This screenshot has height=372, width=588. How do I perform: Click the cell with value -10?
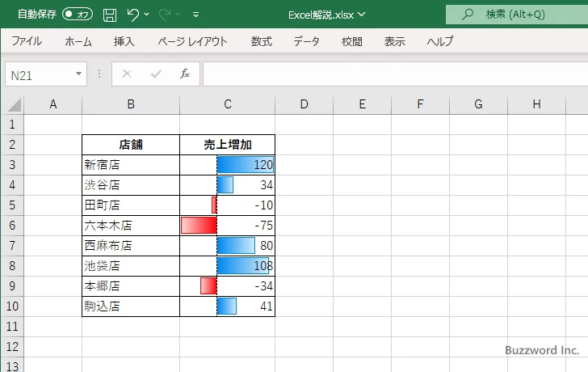coord(227,205)
